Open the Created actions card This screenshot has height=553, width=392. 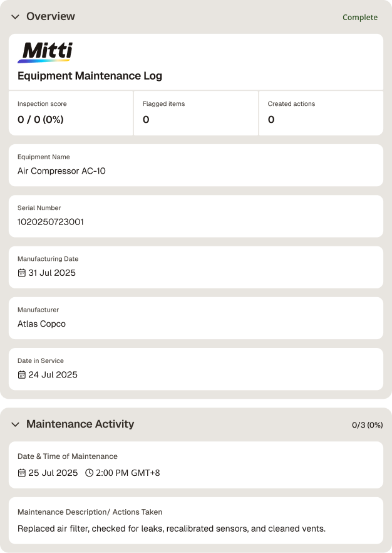[x=321, y=113]
